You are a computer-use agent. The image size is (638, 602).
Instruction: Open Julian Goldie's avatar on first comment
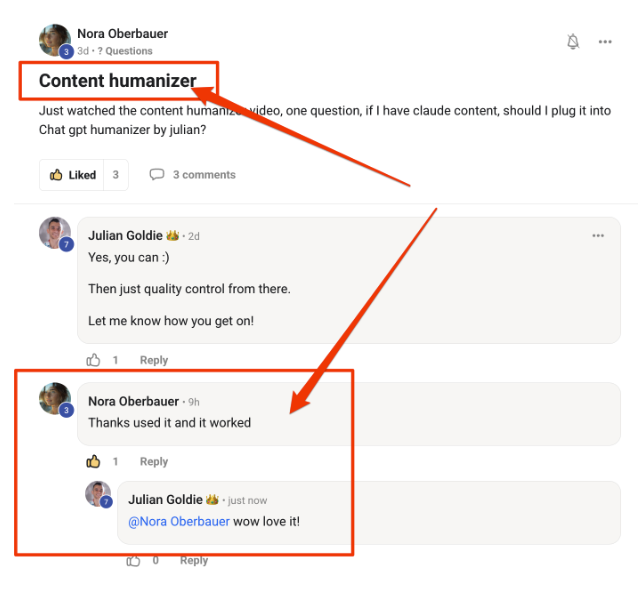pyautogui.click(x=54, y=233)
